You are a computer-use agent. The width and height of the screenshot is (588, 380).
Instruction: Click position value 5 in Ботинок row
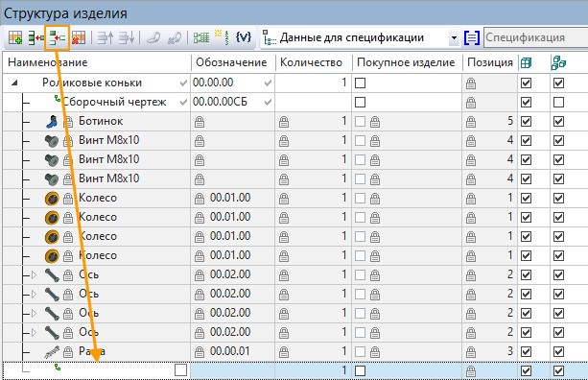pos(510,121)
